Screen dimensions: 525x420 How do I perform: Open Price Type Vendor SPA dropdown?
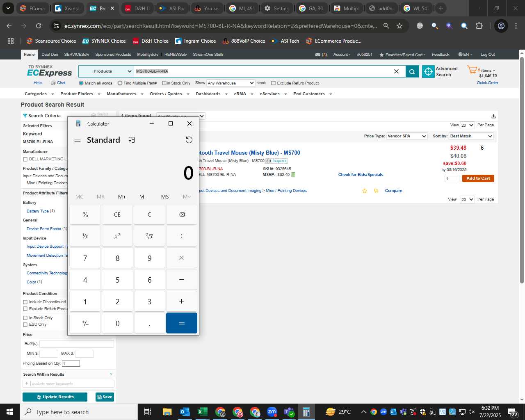(x=407, y=136)
